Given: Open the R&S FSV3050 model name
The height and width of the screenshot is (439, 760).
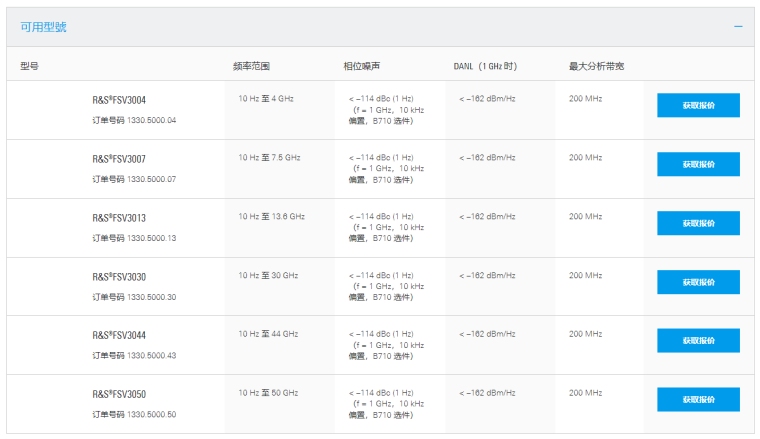Looking at the screenshot, I should 119,394.
